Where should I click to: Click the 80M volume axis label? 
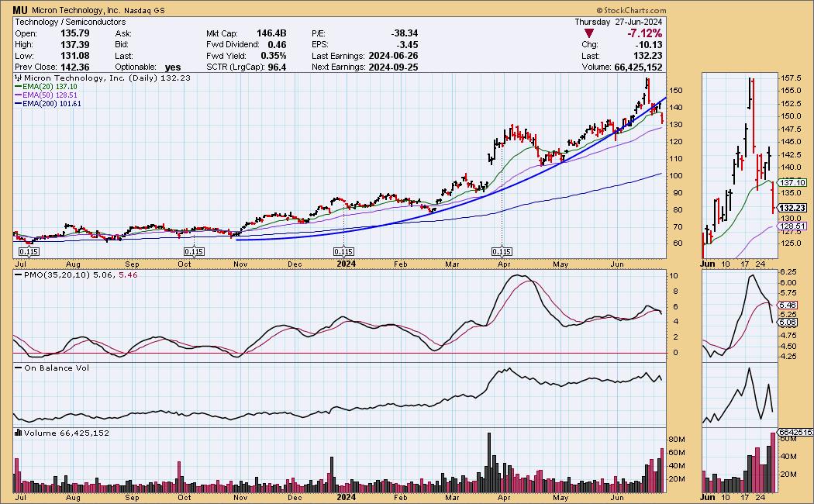click(x=677, y=440)
